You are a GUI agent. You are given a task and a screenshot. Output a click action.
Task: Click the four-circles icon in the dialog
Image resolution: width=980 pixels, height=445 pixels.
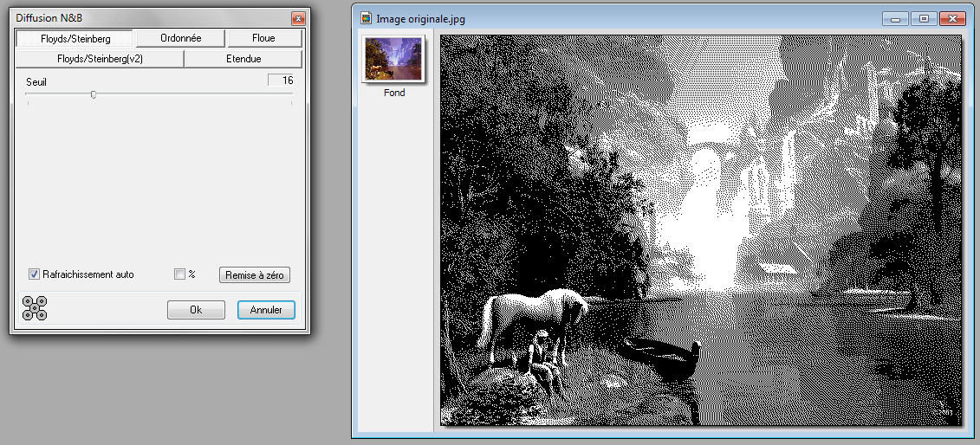point(35,308)
